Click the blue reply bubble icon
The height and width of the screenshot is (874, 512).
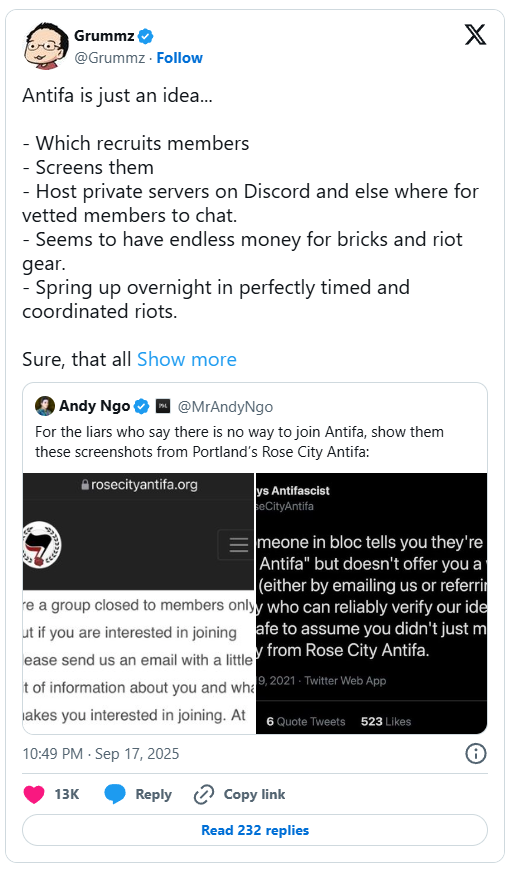[115, 794]
